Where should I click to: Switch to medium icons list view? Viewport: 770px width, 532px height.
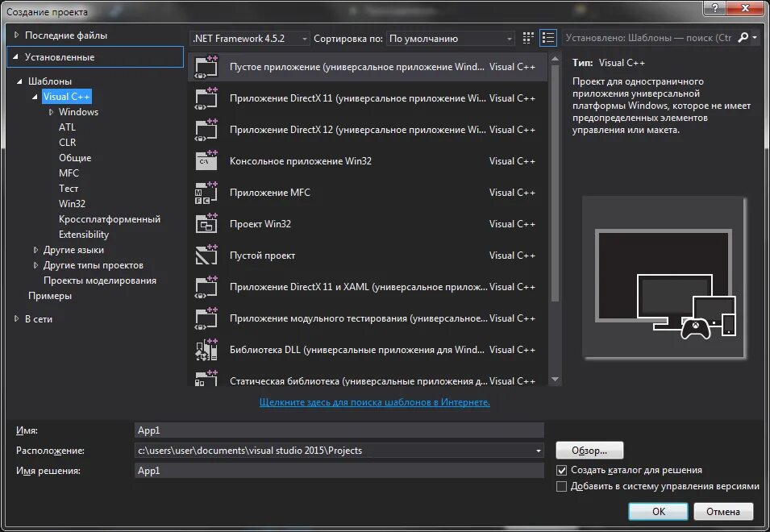548,38
